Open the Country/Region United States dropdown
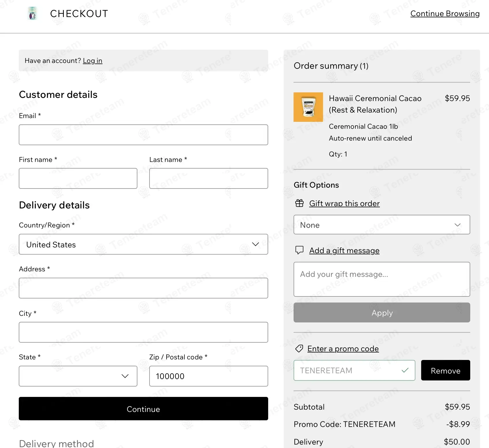 pos(143,244)
